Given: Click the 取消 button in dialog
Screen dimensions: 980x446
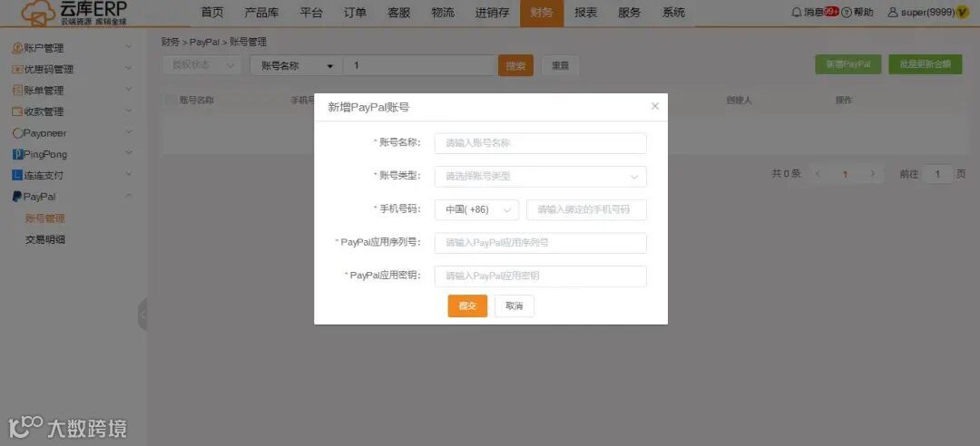Looking at the screenshot, I should pos(514,306).
